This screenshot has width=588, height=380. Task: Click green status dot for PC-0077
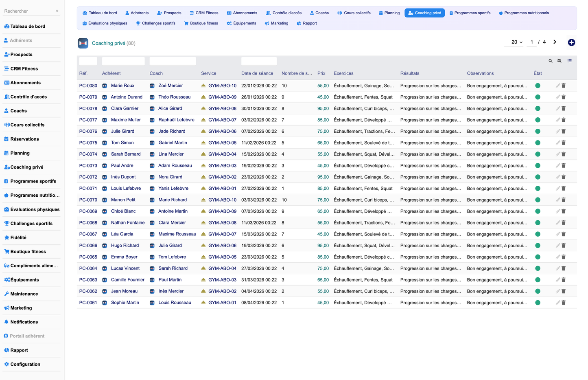[538, 120]
